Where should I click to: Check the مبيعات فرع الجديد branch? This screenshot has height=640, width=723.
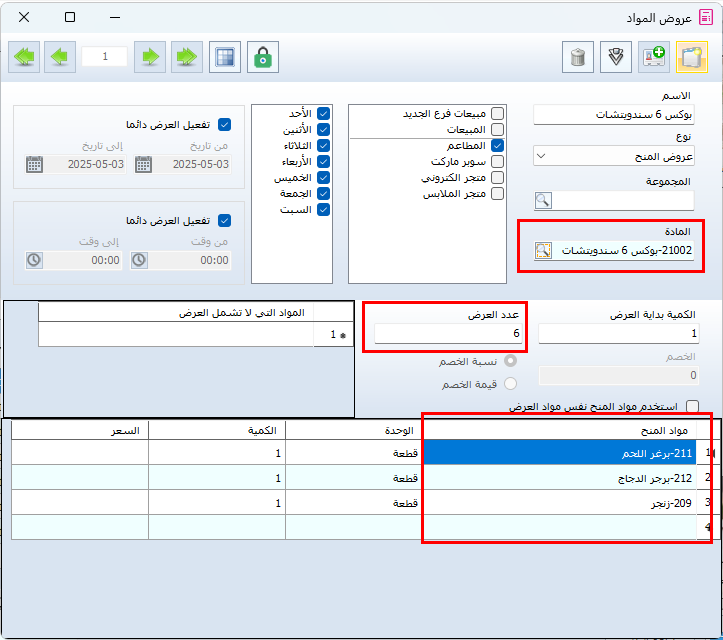[498, 113]
